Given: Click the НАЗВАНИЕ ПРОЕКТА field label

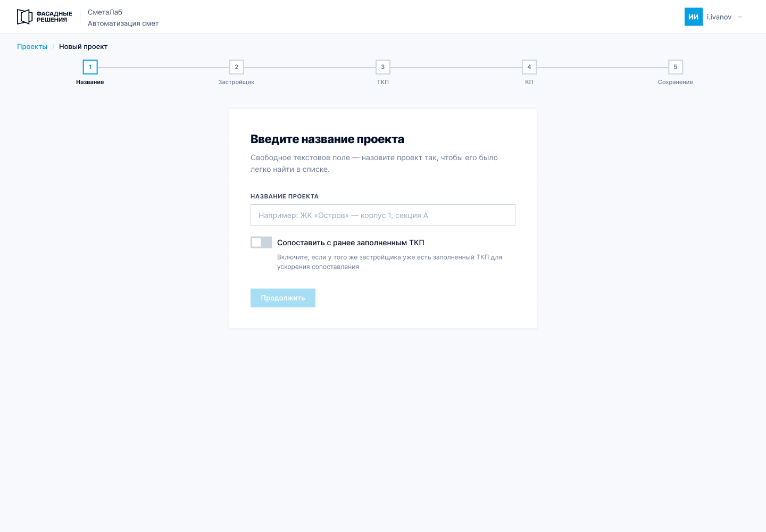Looking at the screenshot, I should 285,196.
